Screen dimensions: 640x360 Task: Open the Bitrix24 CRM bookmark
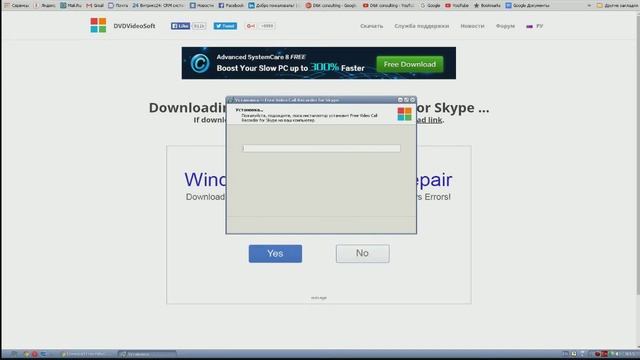[158, 5]
